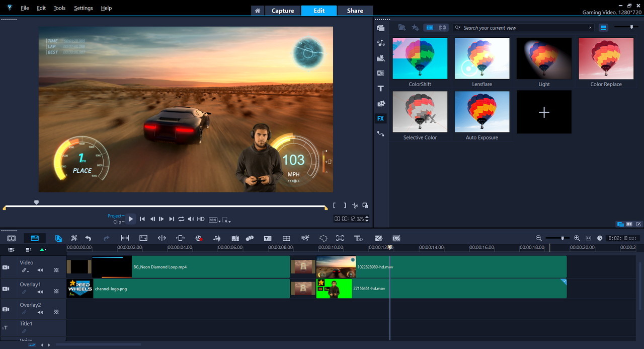
Task: Switch to Storyboard view
Action: [11, 238]
